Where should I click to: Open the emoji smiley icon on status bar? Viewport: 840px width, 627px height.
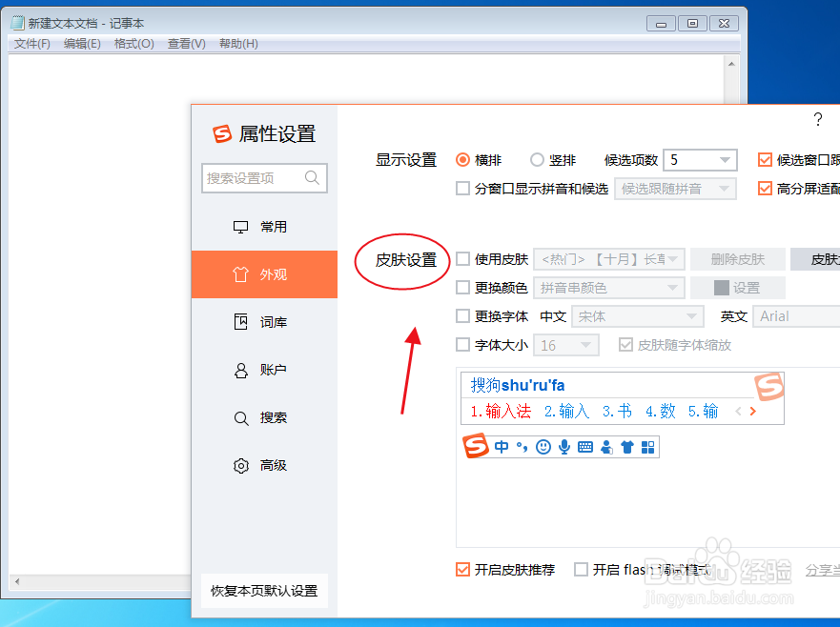(x=543, y=447)
